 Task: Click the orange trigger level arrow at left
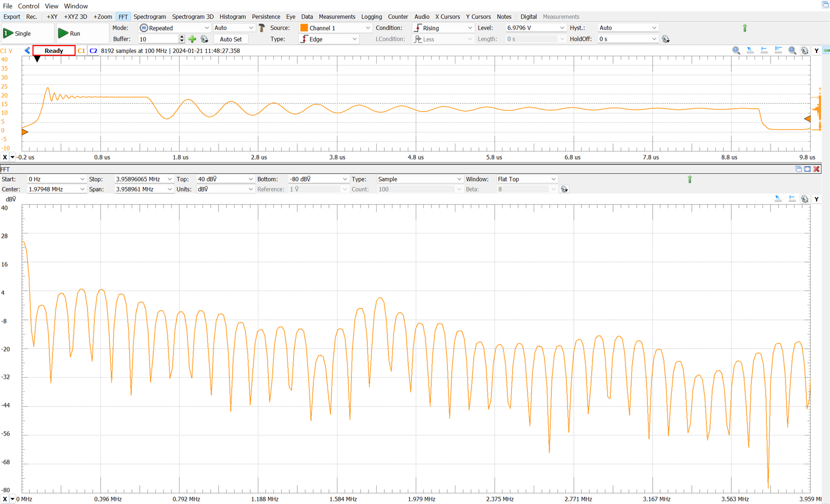click(x=25, y=132)
